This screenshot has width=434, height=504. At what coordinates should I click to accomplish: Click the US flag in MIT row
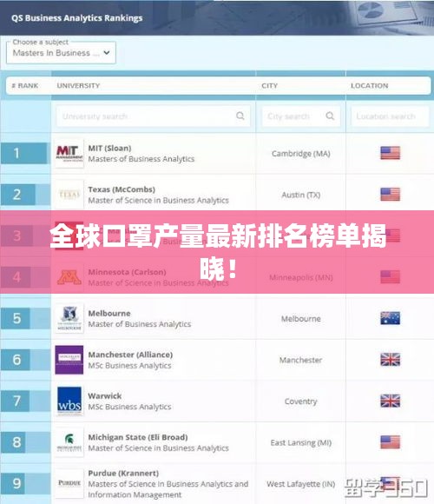[x=391, y=153]
